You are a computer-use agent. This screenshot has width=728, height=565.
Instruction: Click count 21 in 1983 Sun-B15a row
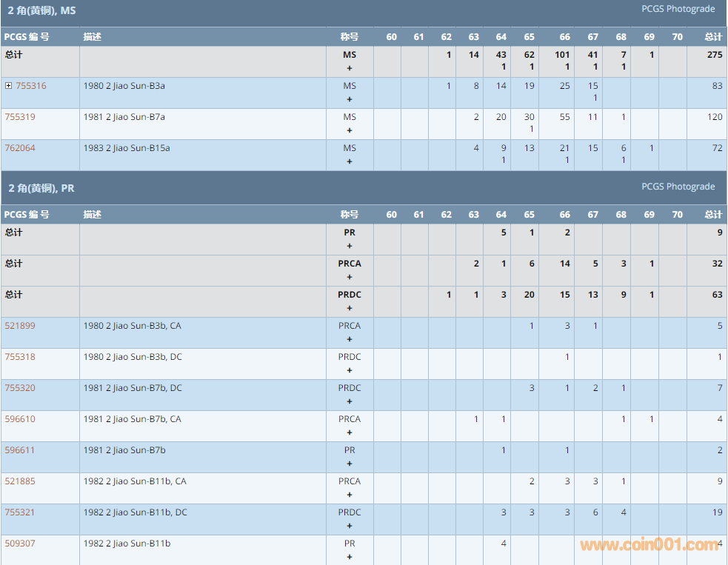pyautogui.click(x=565, y=148)
